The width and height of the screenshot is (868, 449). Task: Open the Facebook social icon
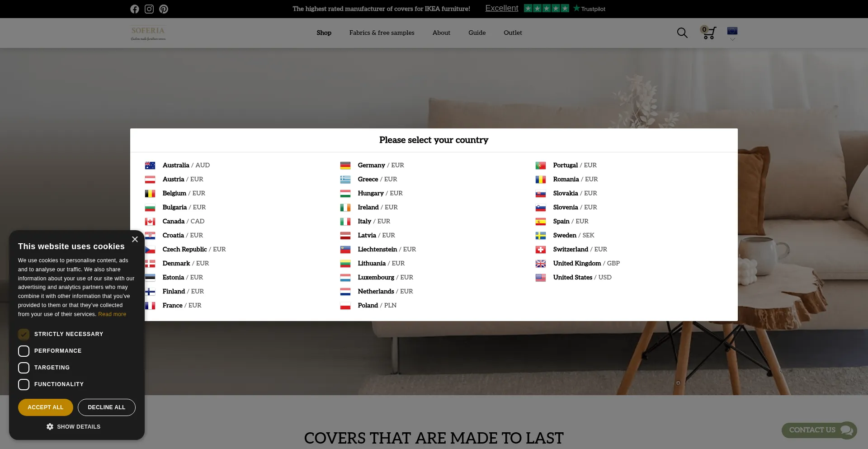(x=135, y=9)
